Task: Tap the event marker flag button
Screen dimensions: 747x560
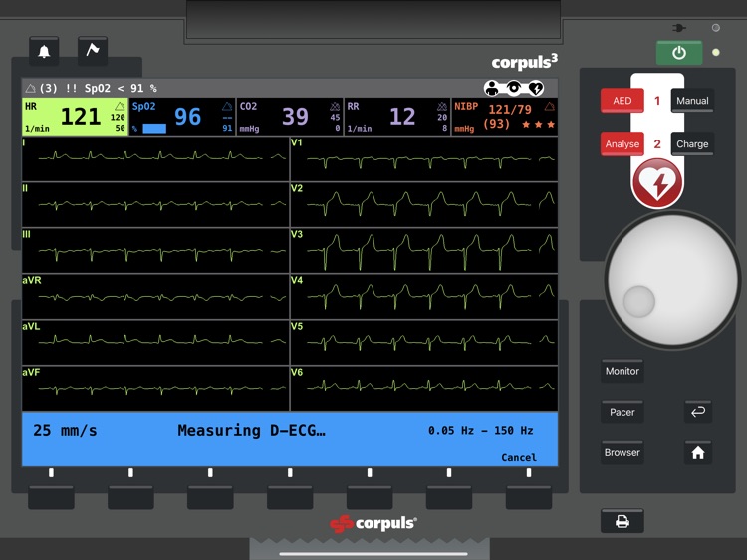Action: click(93, 50)
